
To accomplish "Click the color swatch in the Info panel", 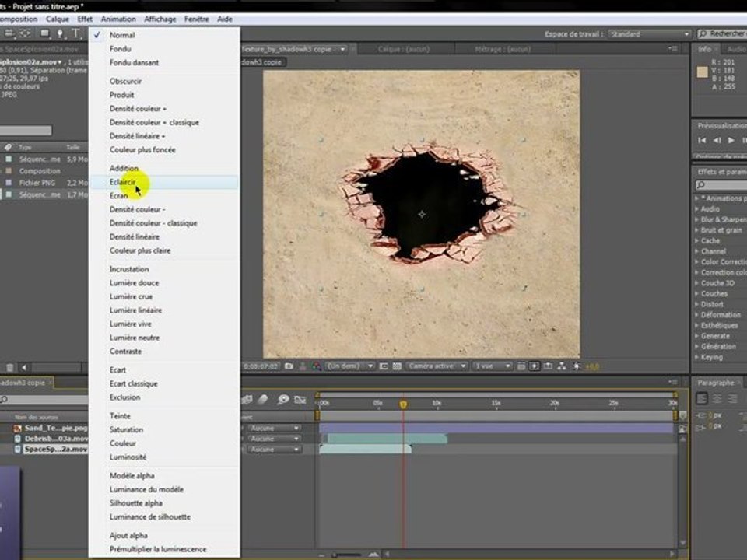I will [702, 72].
